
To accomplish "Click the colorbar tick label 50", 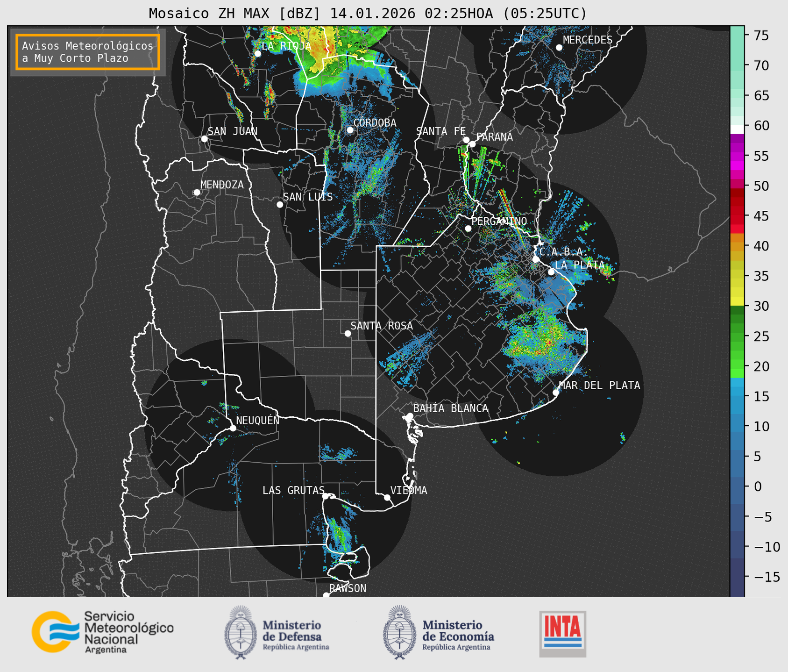I will [x=761, y=186].
